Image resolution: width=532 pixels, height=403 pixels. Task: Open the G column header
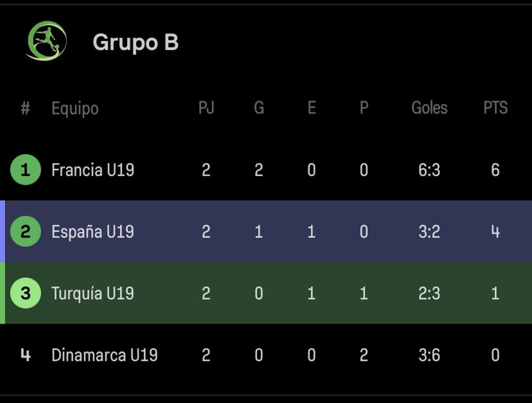point(259,108)
